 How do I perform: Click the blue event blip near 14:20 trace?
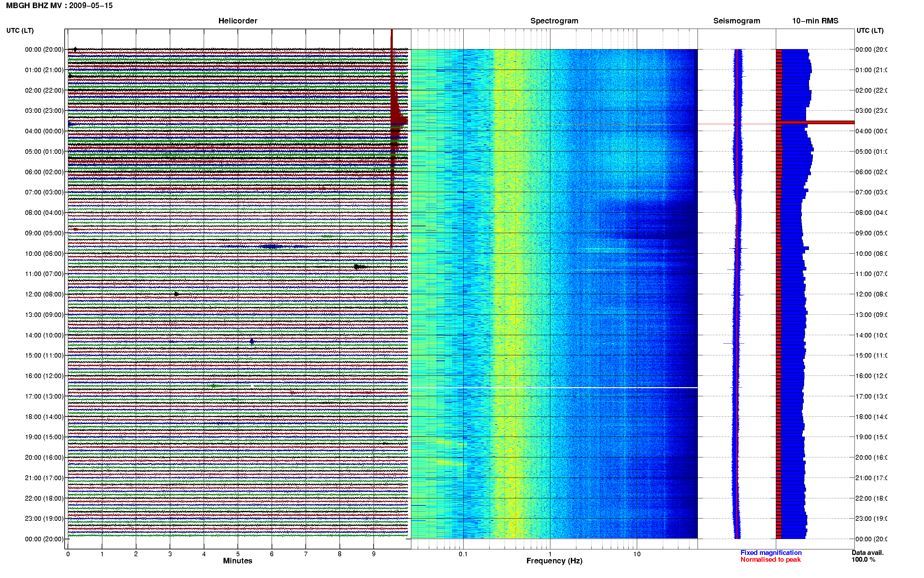(x=252, y=341)
